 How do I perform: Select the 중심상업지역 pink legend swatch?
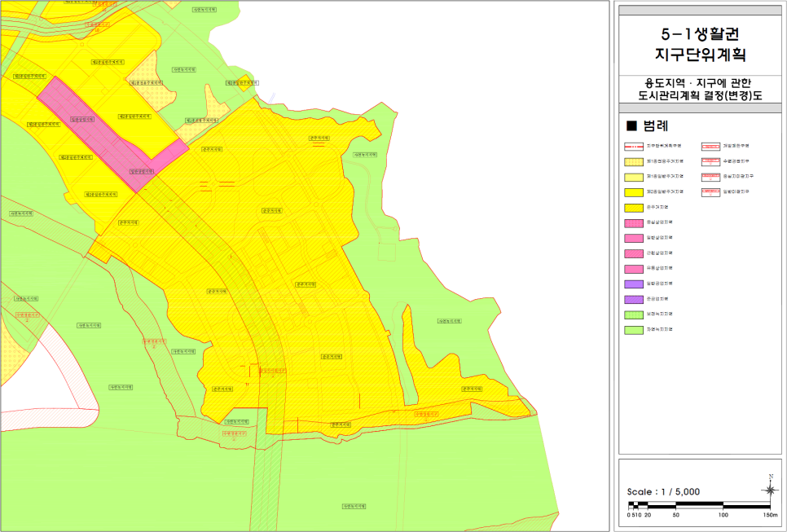634,222
